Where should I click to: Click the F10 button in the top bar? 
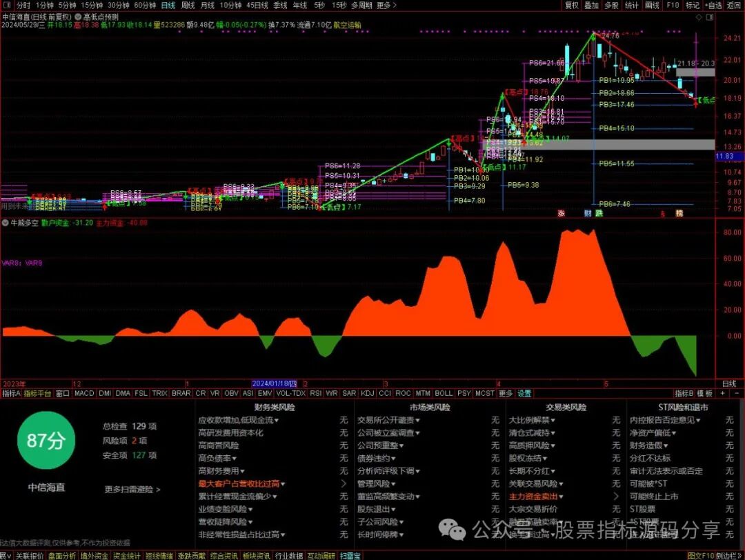(x=673, y=6)
